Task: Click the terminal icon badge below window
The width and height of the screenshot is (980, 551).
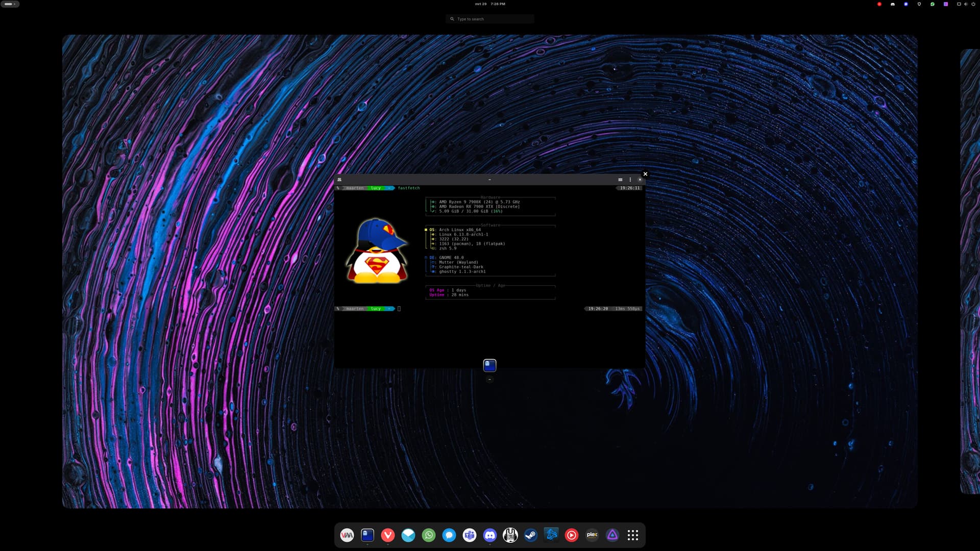Action: (490, 365)
